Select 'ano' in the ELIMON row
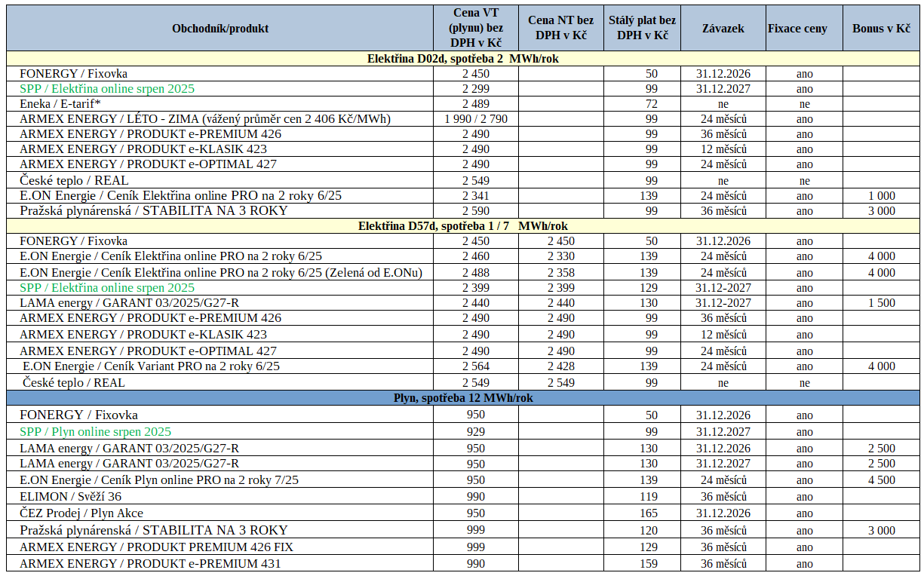924x579 pixels. pos(805,498)
